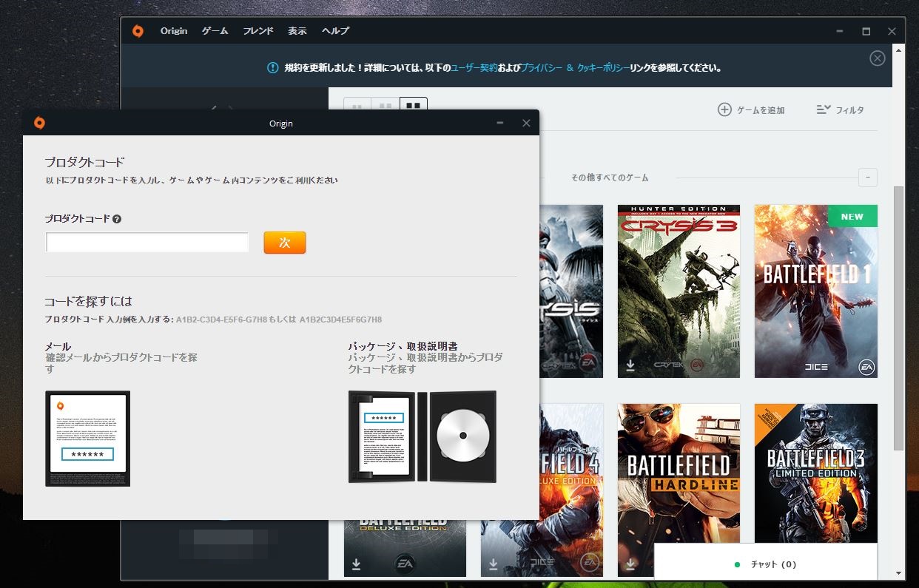Click download icon on Battlefield Hardline tile
The image size is (919, 588).
[x=630, y=564]
